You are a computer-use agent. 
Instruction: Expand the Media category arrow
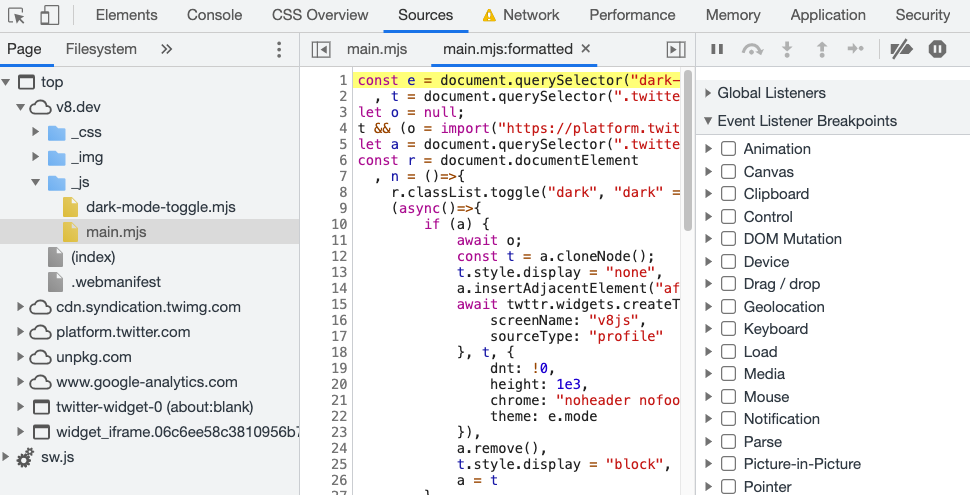[709, 374]
